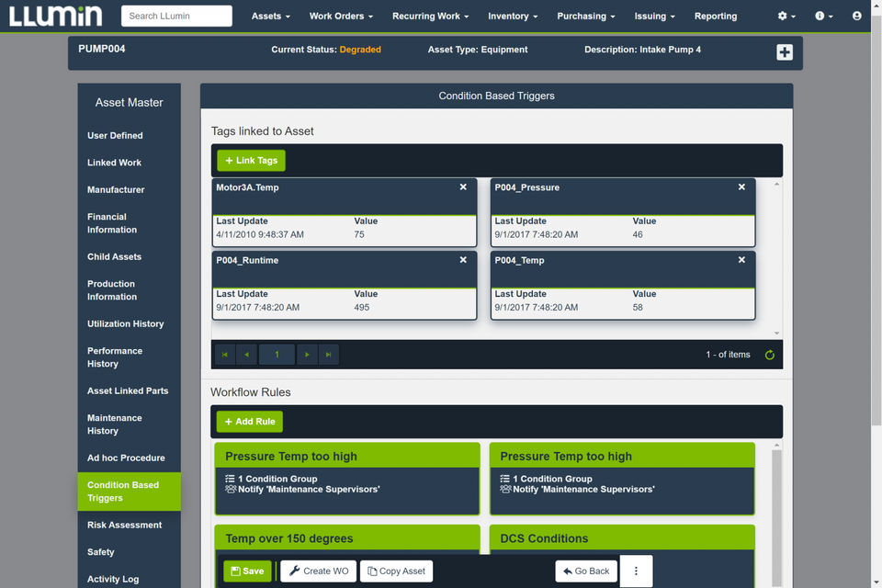Click the P004_Runtime value 495
The image size is (882, 588).
point(362,307)
